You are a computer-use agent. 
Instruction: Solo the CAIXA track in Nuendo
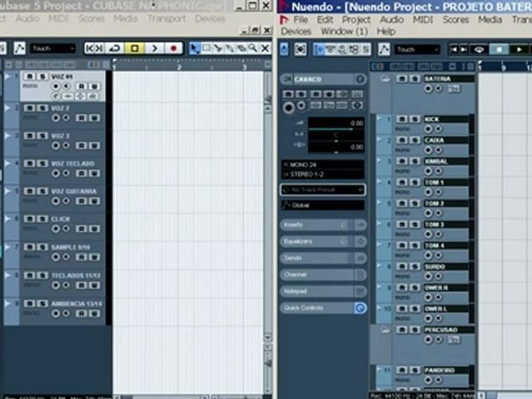pos(415,140)
